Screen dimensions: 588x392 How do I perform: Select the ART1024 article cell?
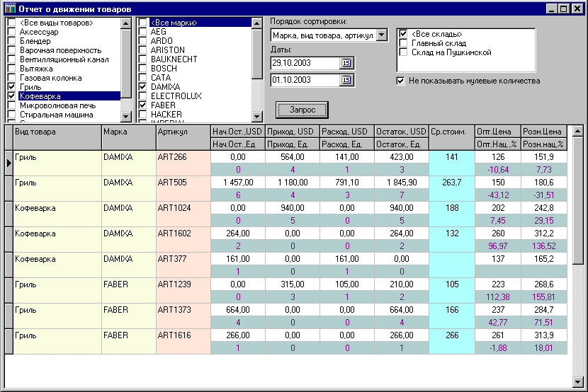[183, 214]
